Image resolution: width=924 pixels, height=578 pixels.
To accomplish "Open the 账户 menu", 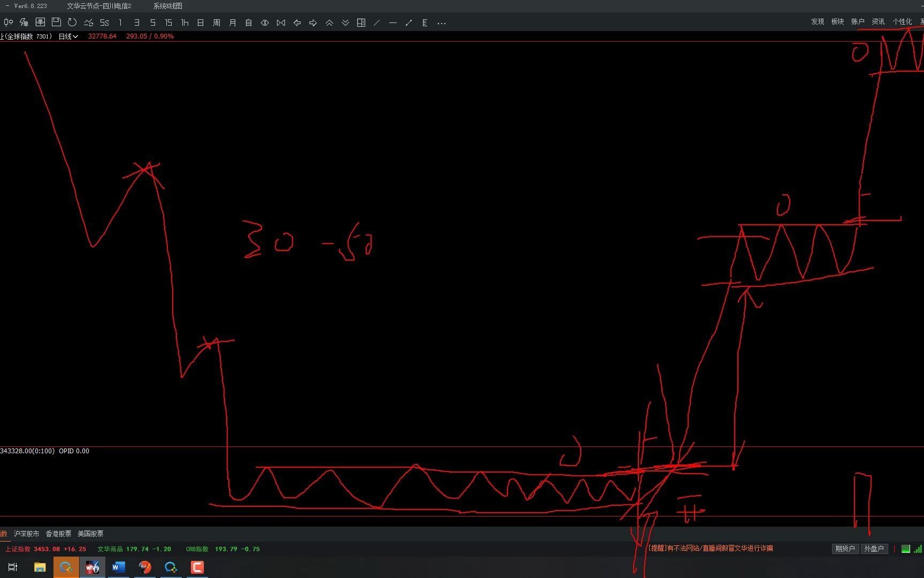I will (x=858, y=21).
